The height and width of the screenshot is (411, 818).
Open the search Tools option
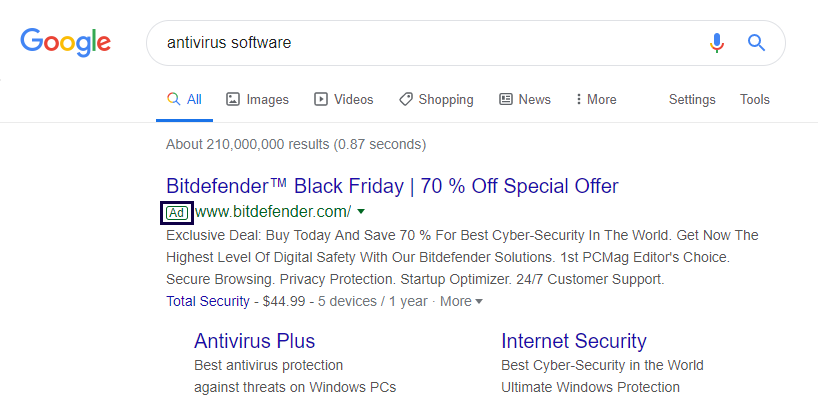[x=755, y=99]
